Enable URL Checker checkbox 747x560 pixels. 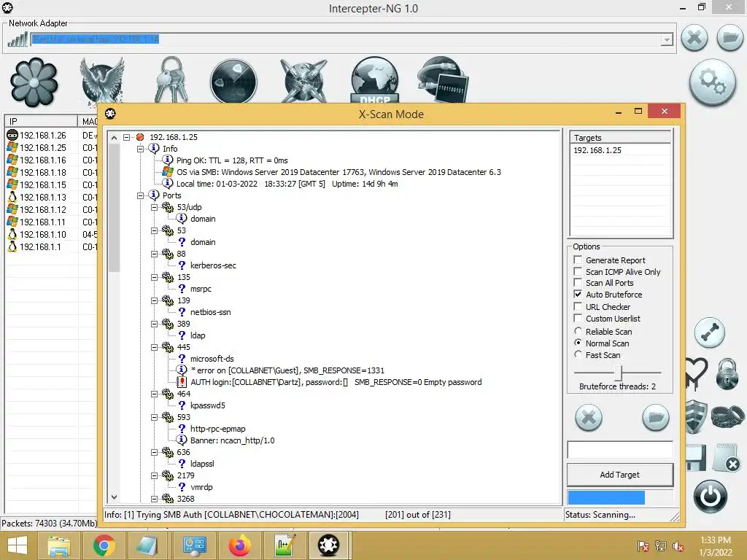click(578, 307)
